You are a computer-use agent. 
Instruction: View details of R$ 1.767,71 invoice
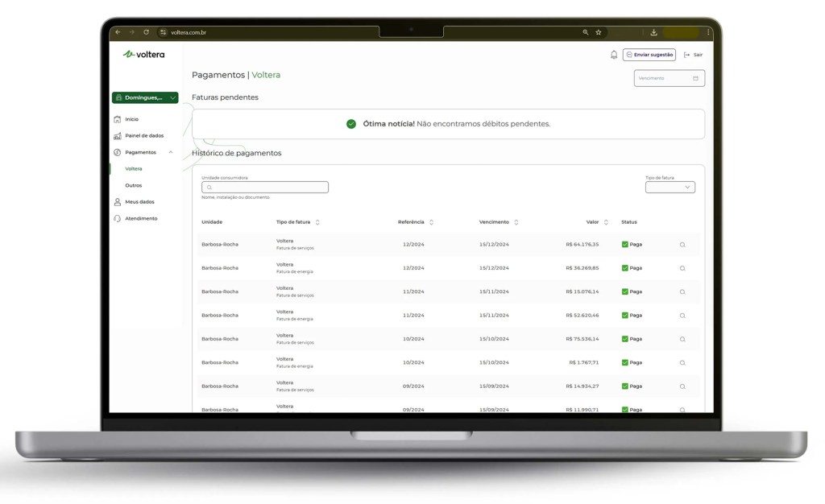tap(682, 363)
